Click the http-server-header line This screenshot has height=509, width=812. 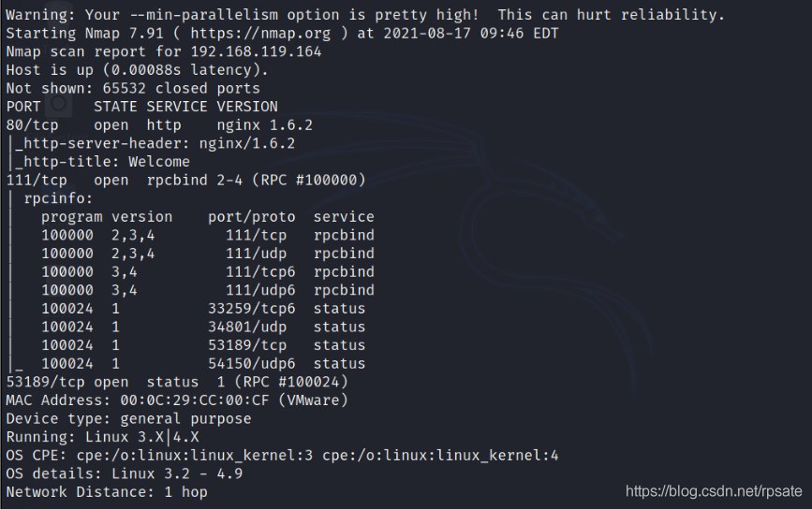[155, 143]
